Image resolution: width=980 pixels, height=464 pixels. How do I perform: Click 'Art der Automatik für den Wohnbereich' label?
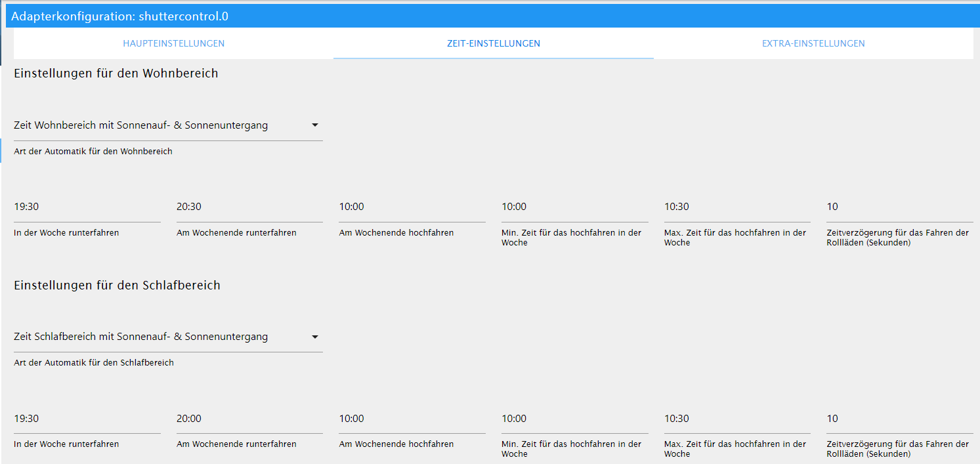93,151
